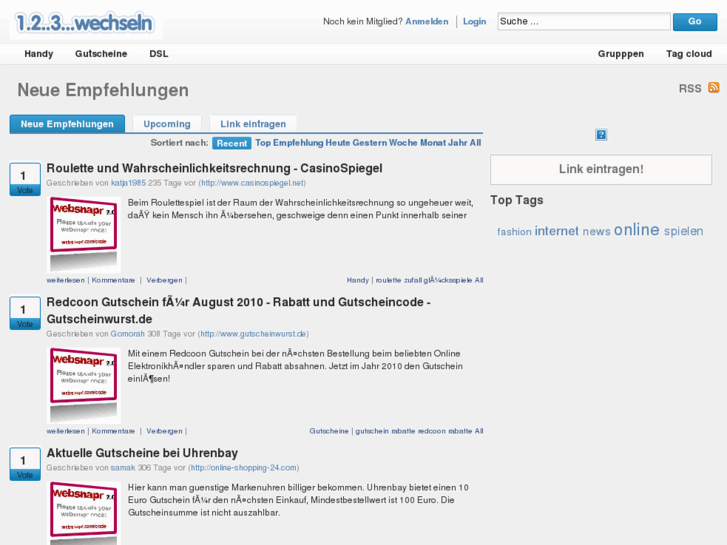Image resolution: width=727 pixels, height=545 pixels.
Task: Vote for the Redcoon Gutschein entry
Action: [25, 324]
